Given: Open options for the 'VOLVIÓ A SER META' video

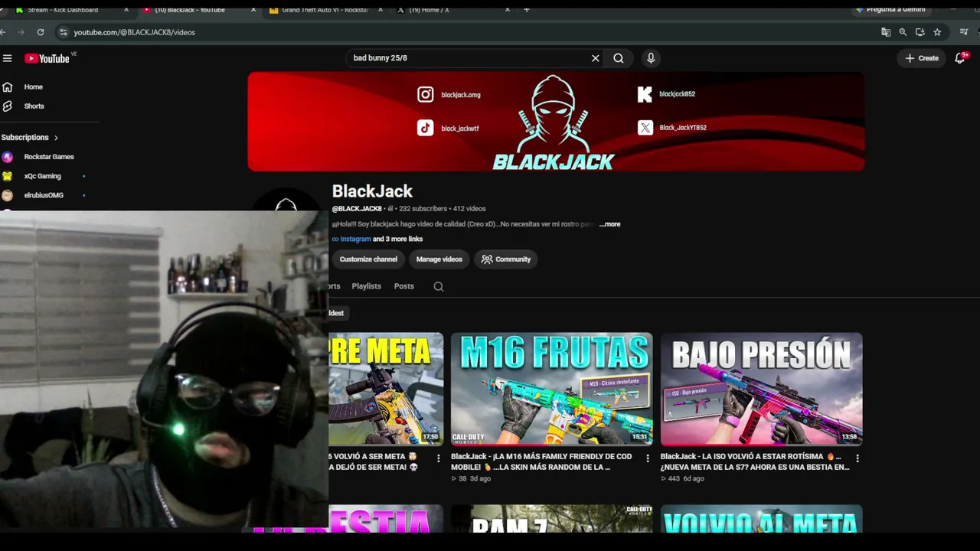Looking at the screenshot, I should (439, 458).
